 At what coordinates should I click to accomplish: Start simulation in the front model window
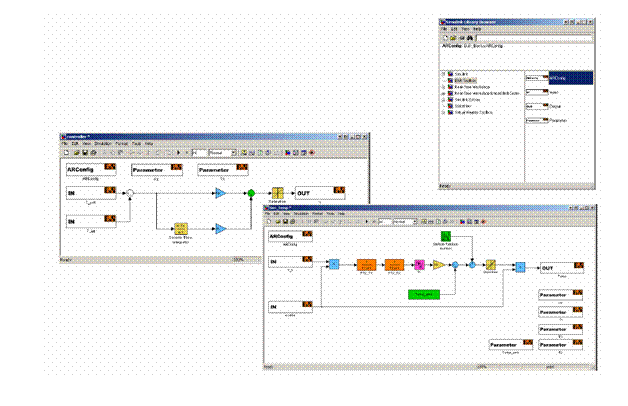[366, 221]
